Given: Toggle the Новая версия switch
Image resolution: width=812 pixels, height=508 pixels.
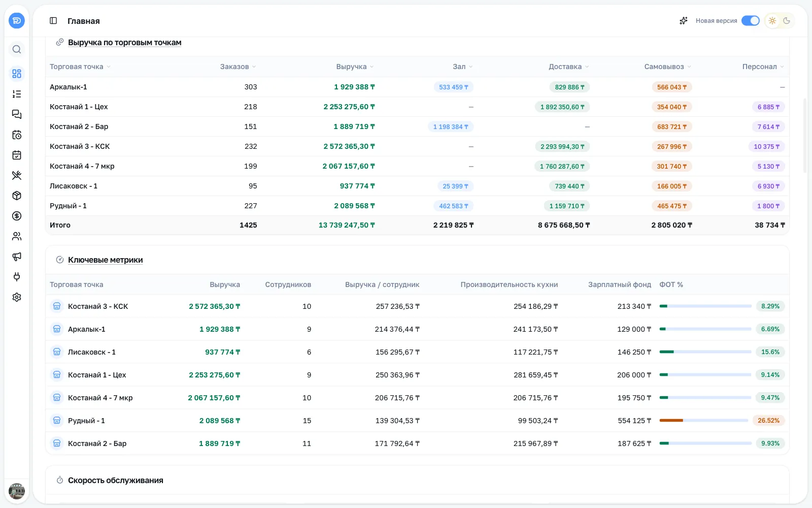Looking at the screenshot, I should [x=750, y=21].
